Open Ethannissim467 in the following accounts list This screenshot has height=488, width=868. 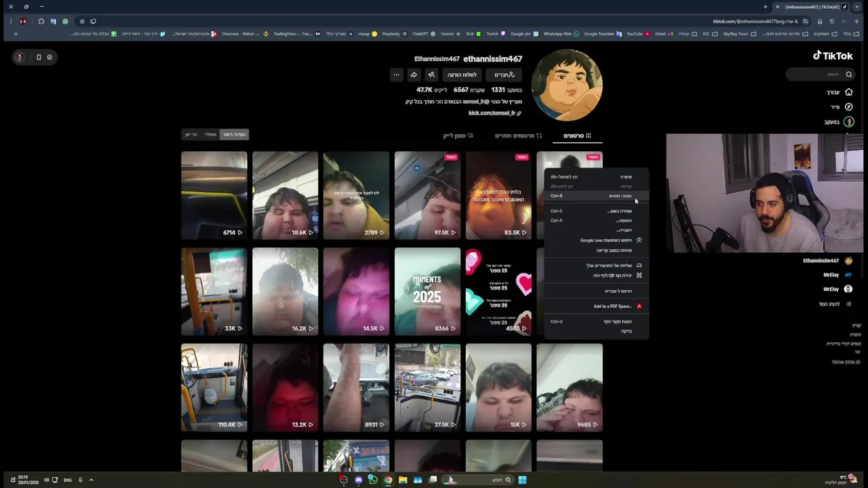coord(827,260)
